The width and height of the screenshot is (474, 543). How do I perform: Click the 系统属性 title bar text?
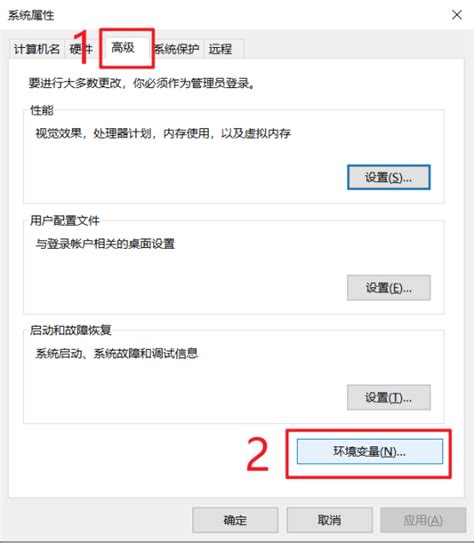[31, 15]
